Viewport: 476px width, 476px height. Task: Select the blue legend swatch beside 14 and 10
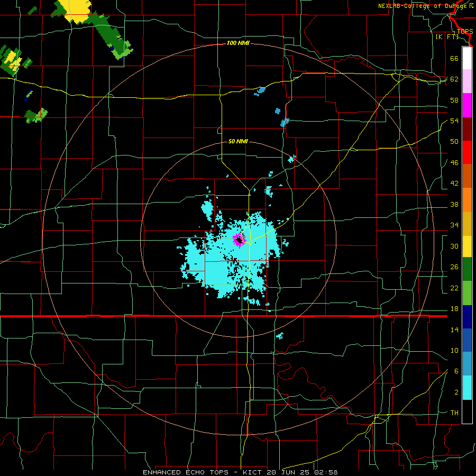[x=467, y=340]
